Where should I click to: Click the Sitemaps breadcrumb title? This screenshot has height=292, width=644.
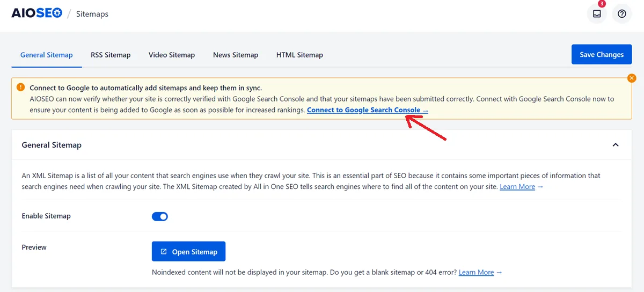[x=92, y=14]
